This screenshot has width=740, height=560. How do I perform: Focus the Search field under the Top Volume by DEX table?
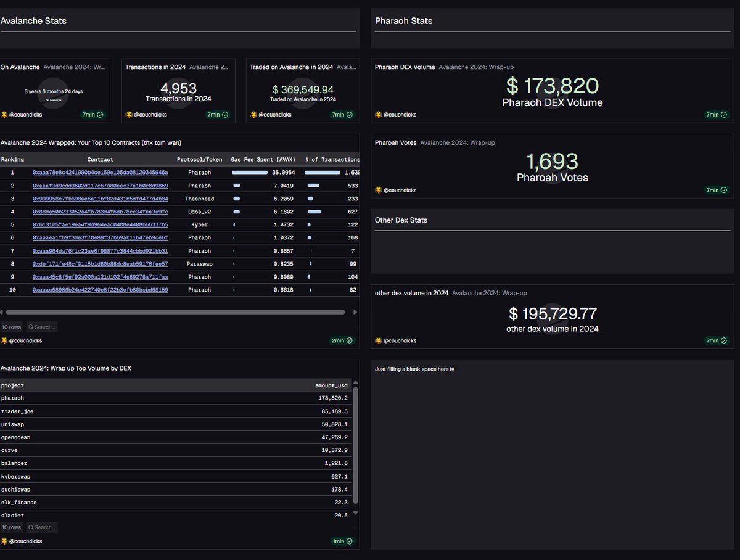[x=42, y=527]
